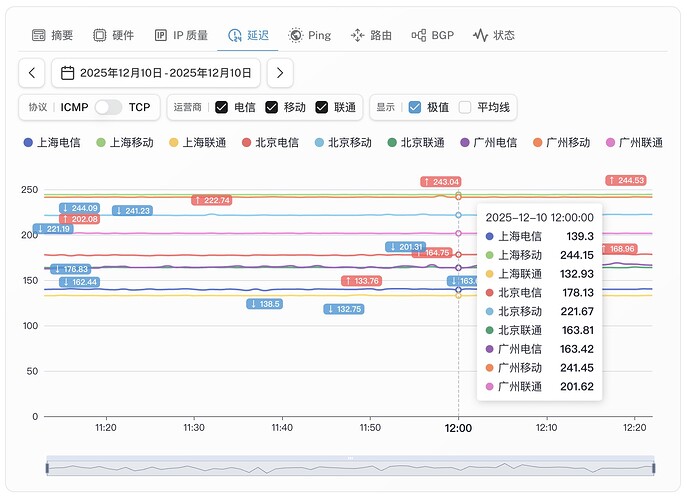Uncheck the 联通 carrier checkbox

point(322,107)
